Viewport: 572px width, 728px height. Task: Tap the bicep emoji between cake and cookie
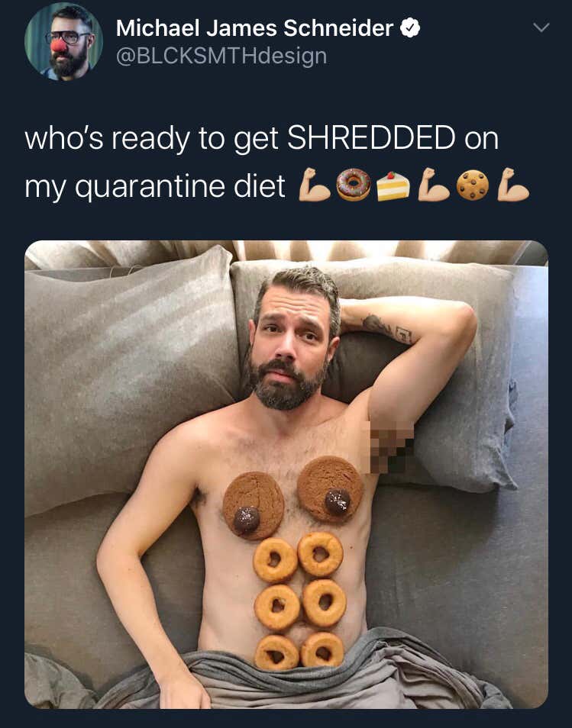(434, 185)
